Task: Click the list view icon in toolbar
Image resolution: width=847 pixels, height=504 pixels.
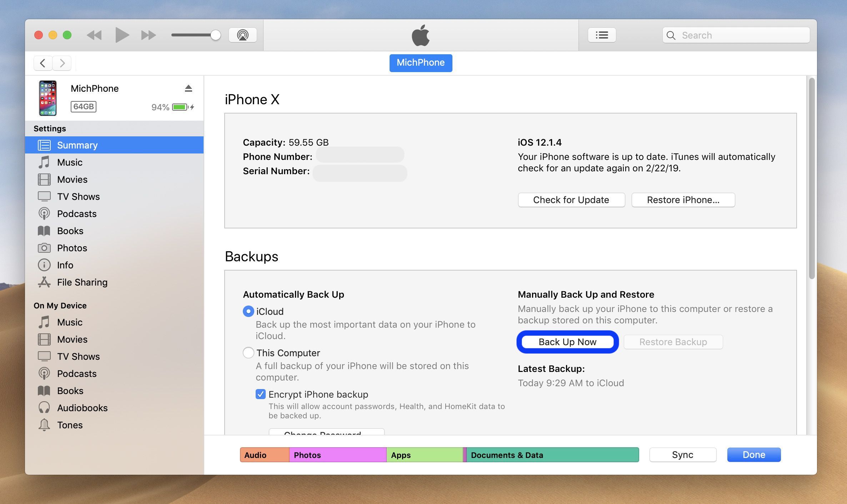Action: click(x=601, y=34)
